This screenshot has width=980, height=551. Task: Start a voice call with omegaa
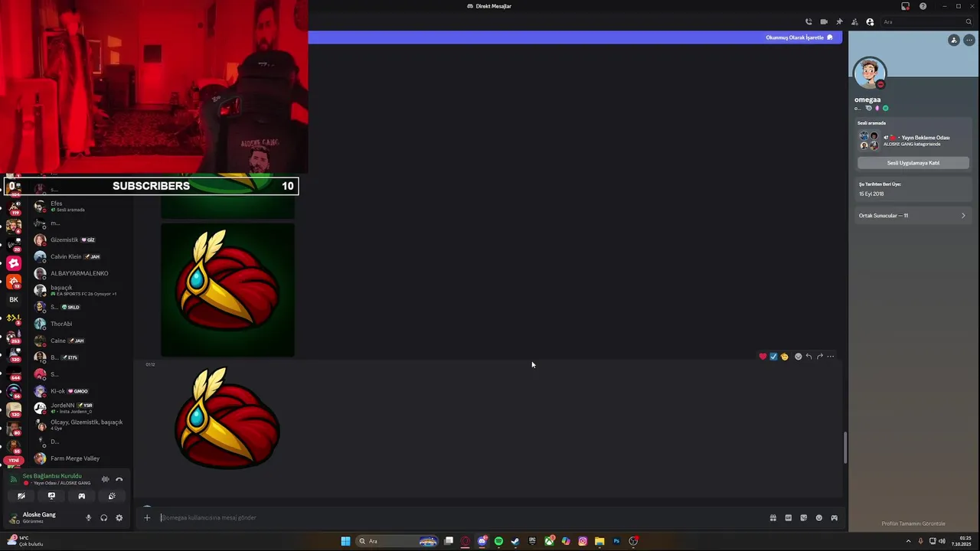point(808,22)
